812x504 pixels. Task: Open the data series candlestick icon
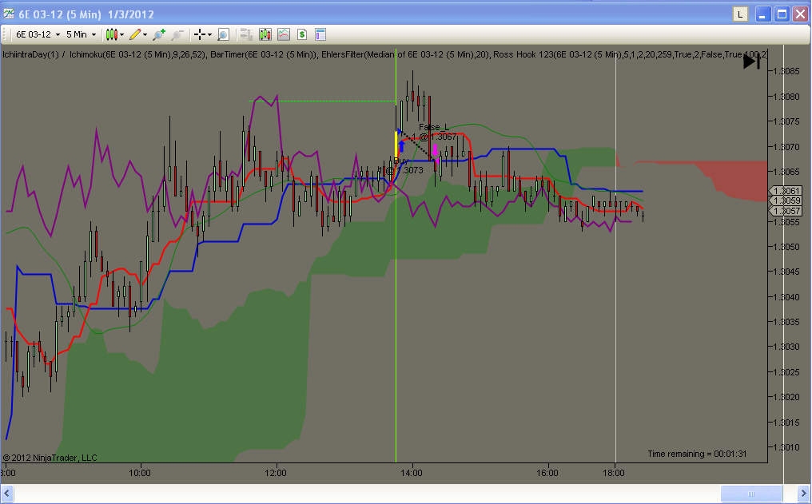click(265, 34)
